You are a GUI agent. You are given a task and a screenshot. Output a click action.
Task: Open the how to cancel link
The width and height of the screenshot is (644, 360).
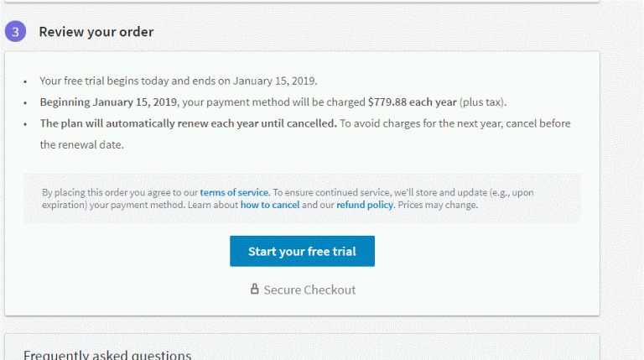pos(270,205)
